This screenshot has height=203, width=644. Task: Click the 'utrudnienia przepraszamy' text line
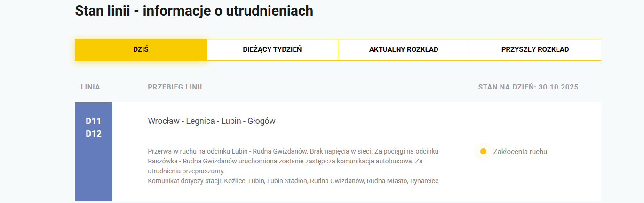[186, 171]
